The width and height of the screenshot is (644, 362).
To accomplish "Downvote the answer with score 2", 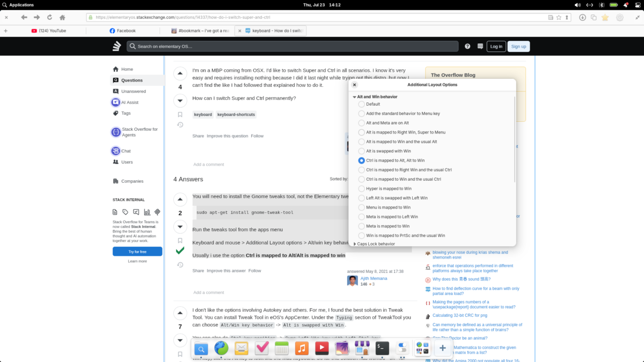I will [180, 227].
